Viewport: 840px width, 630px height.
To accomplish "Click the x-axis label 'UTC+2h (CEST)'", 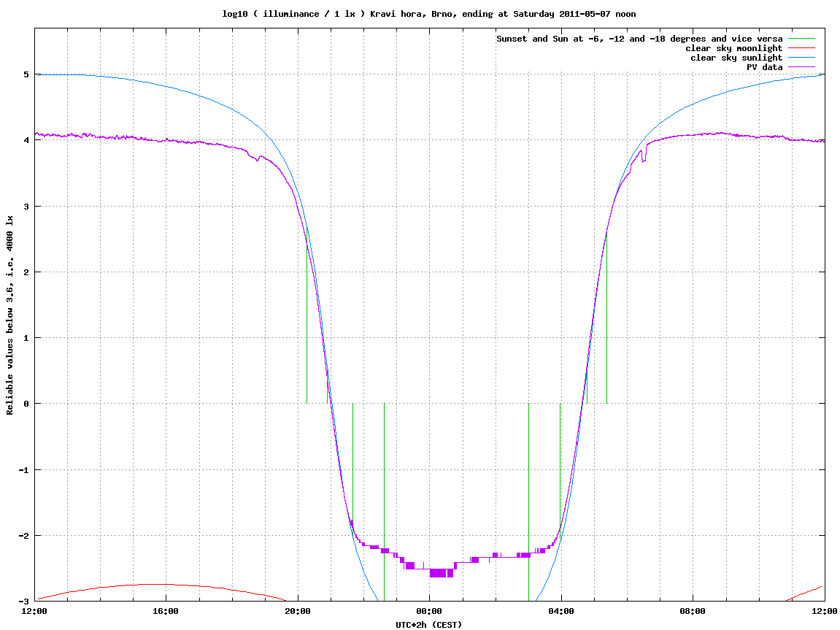I will (428, 625).
